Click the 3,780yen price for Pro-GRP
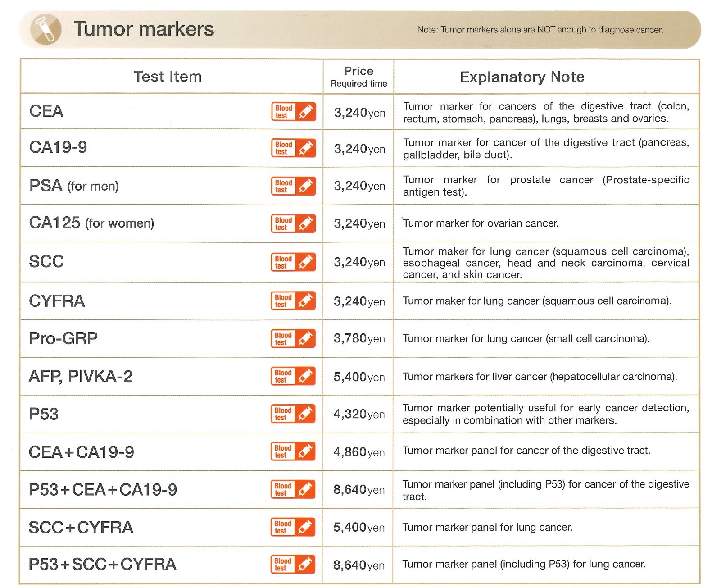 [359, 339]
